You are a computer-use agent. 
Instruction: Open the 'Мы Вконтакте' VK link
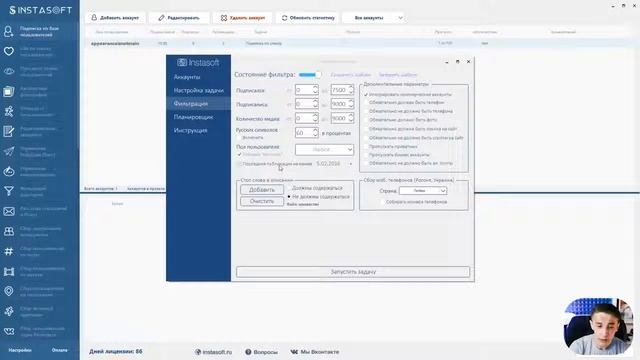point(315,352)
